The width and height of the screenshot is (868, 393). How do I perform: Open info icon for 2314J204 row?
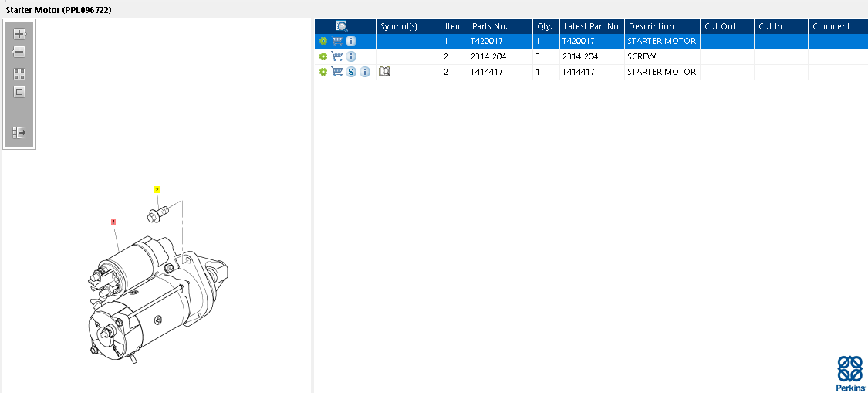pyautogui.click(x=351, y=56)
